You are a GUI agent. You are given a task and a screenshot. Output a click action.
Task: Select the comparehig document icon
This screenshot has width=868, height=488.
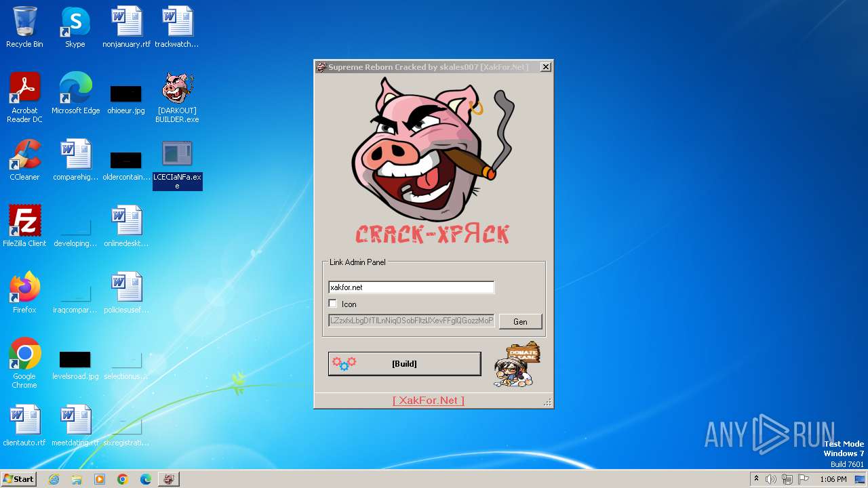click(x=75, y=160)
